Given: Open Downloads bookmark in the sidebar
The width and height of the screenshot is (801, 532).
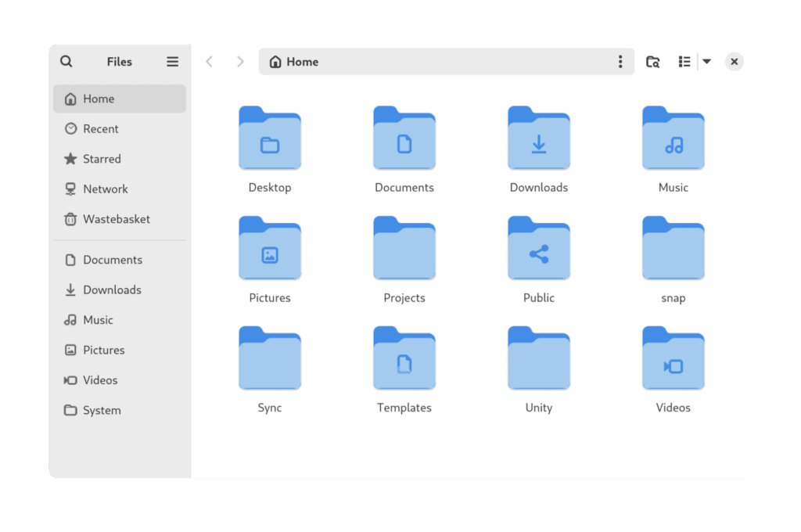Looking at the screenshot, I should coord(120,289).
